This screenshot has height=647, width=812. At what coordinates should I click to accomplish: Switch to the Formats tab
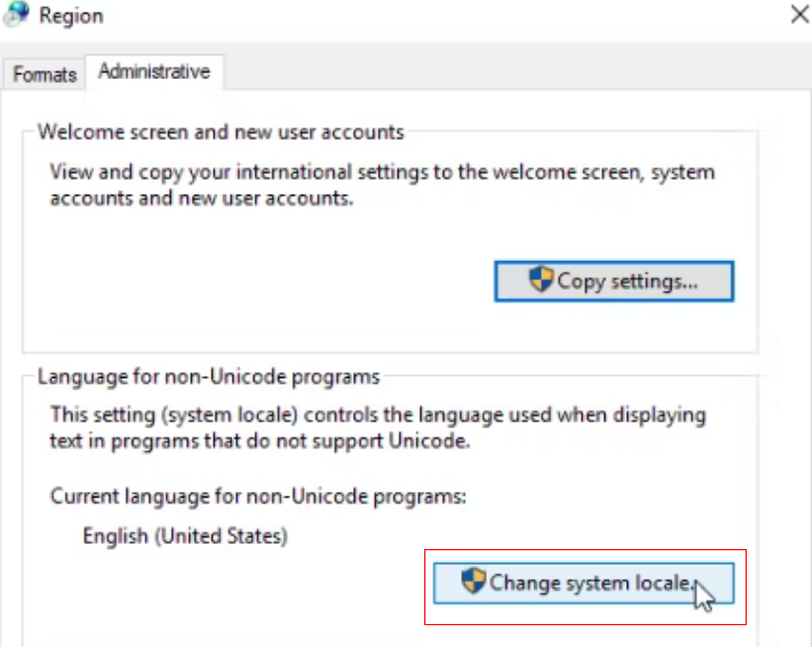pos(45,74)
